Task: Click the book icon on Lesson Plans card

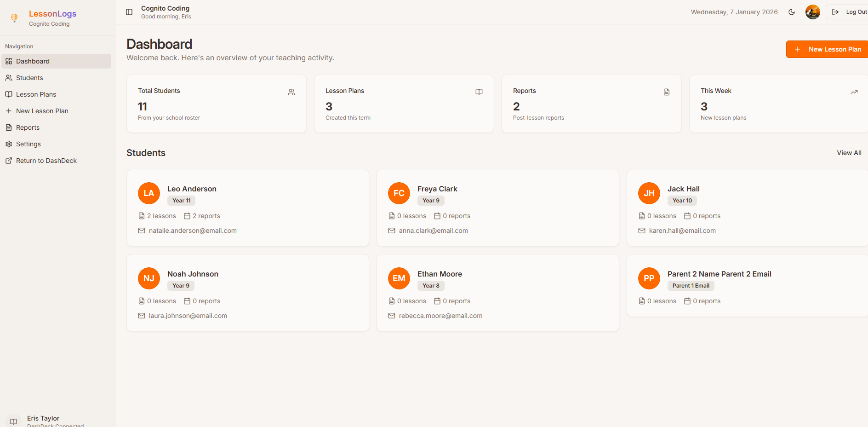Action: point(479,92)
